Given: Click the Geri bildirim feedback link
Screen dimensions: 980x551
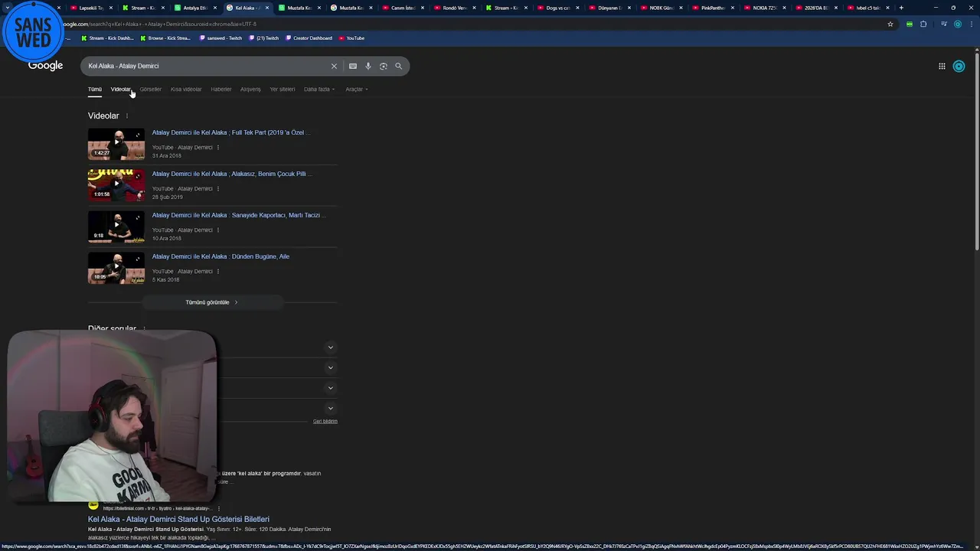Looking at the screenshot, I should point(325,421).
